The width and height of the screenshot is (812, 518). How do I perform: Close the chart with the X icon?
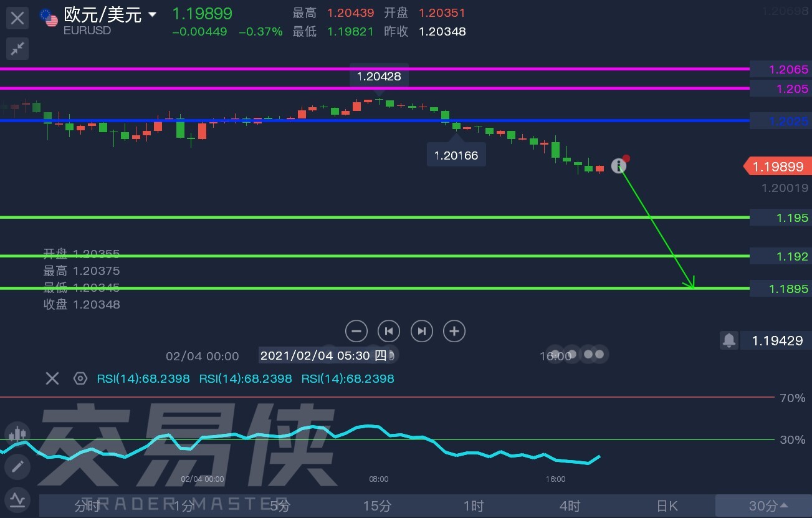click(17, 17)
